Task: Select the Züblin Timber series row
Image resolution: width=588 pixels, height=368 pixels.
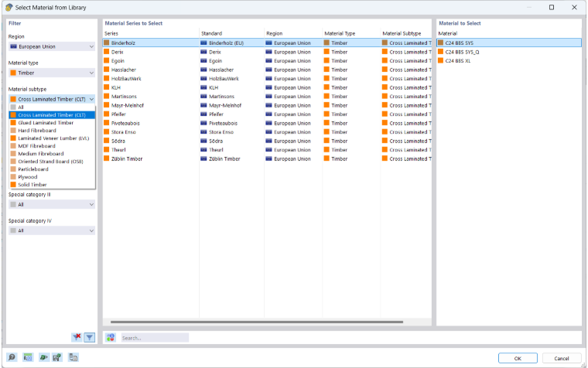Action: pyautogui.click(x=267, y=159)
